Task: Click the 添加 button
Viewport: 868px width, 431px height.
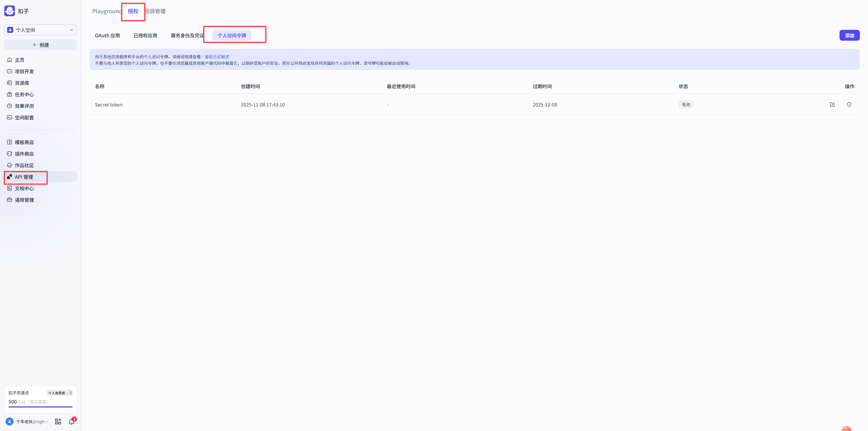Action: click(849, 36)
